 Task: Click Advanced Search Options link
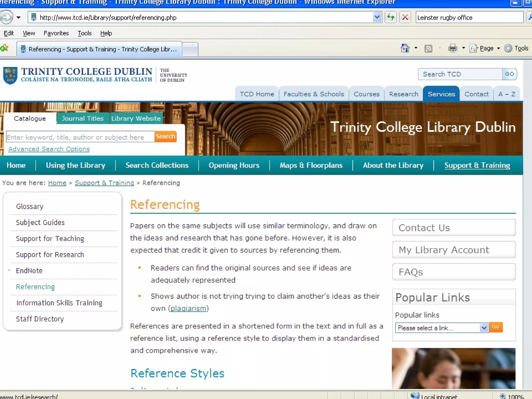pyautogui.click(x=49, y=149)
